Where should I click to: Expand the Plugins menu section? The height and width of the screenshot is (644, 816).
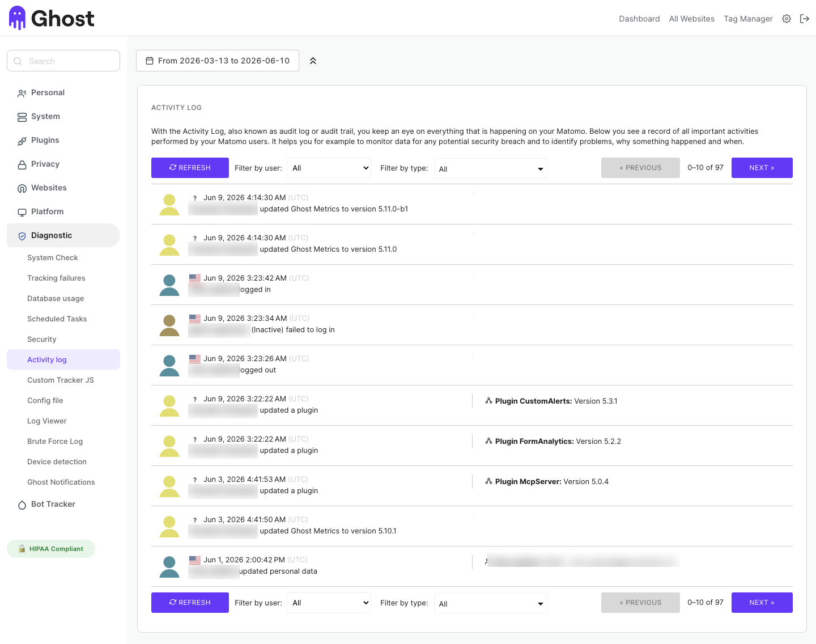point(63,140)
